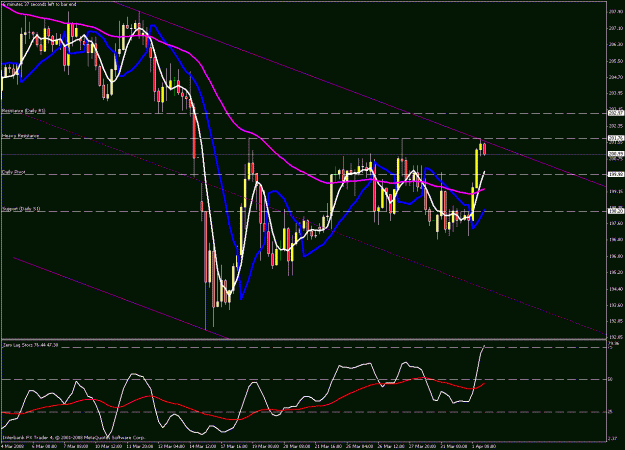Viewport: 625px width, 450px height.
Task: Click the current price tag on the scale
Action: [x=616, y=154]
